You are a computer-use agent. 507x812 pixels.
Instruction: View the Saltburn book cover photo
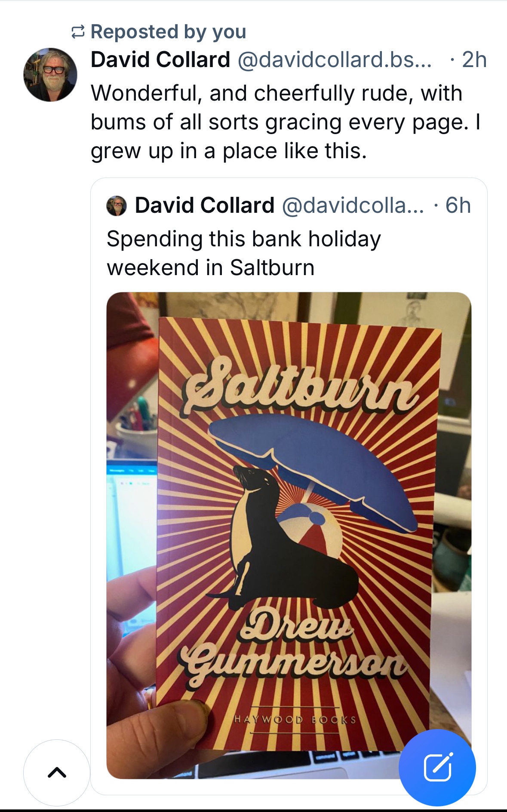coord(289,536)
